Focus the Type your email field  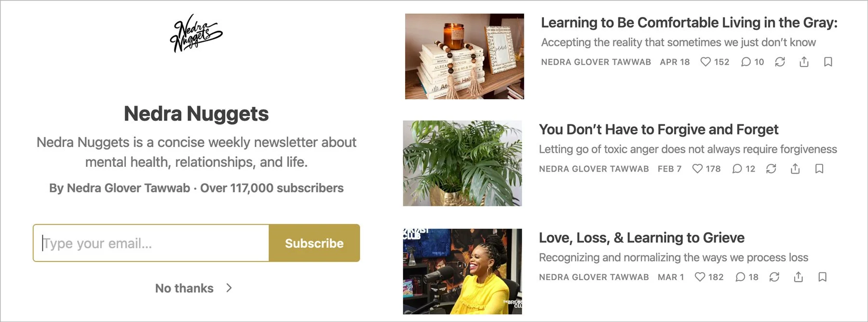[x=151, y=243]
